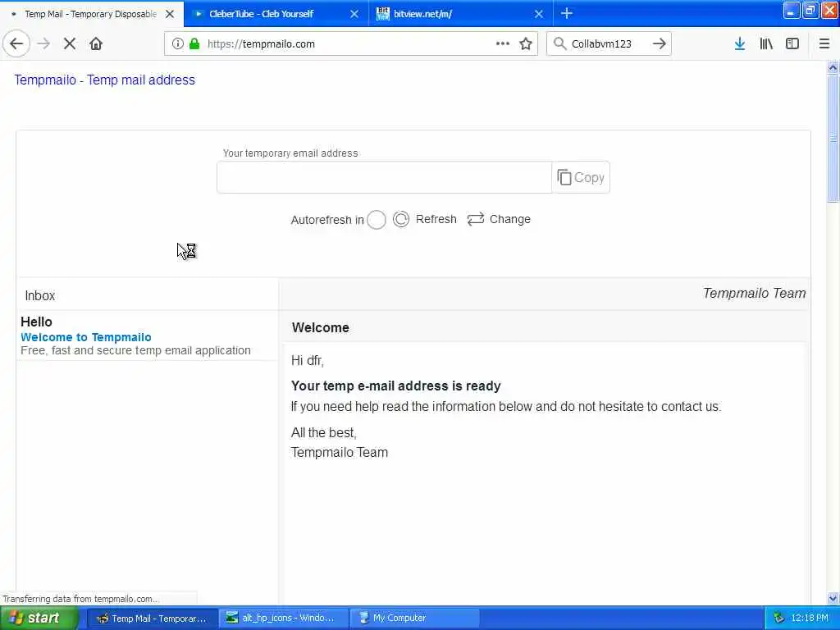Click the system tray icon
840x630 pixels.
coord(778,619)
